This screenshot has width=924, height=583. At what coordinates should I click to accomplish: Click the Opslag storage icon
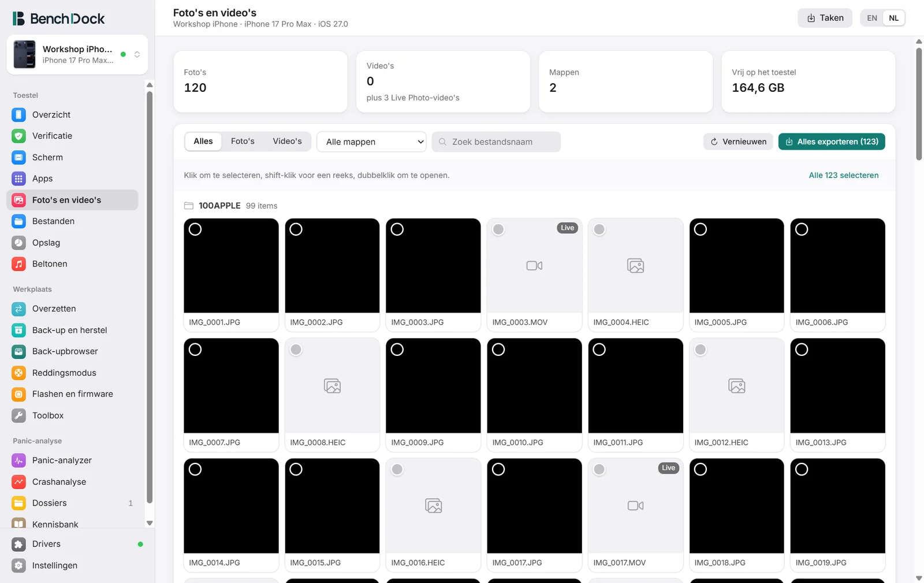[18, 243]
